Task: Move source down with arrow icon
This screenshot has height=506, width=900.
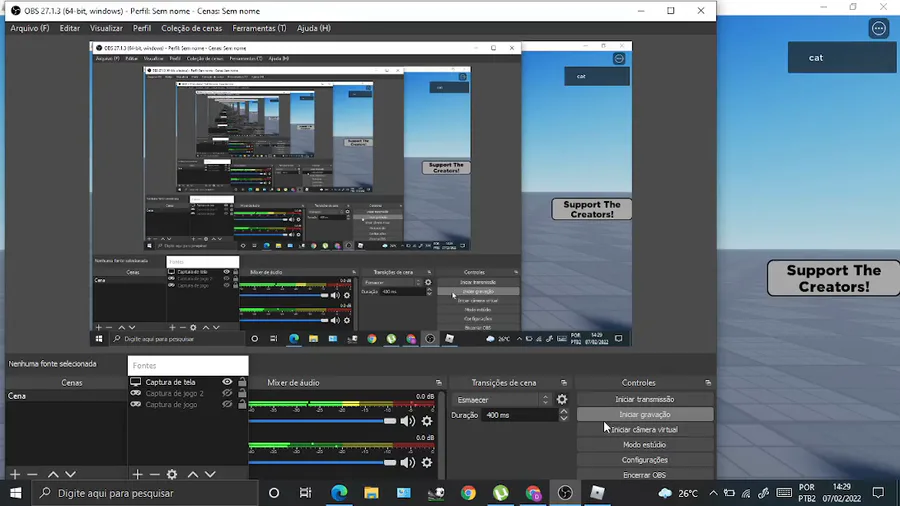Action: tap(210, 474)
